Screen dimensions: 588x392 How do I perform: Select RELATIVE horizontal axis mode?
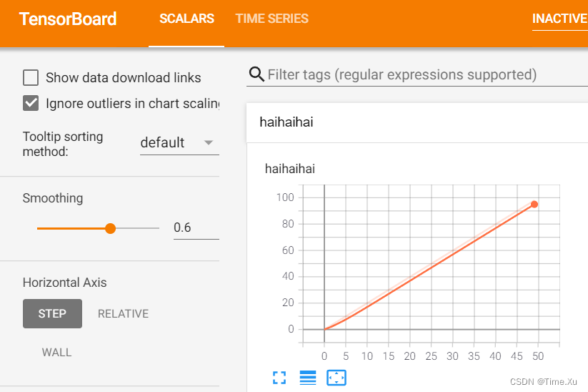coord(123,313)
